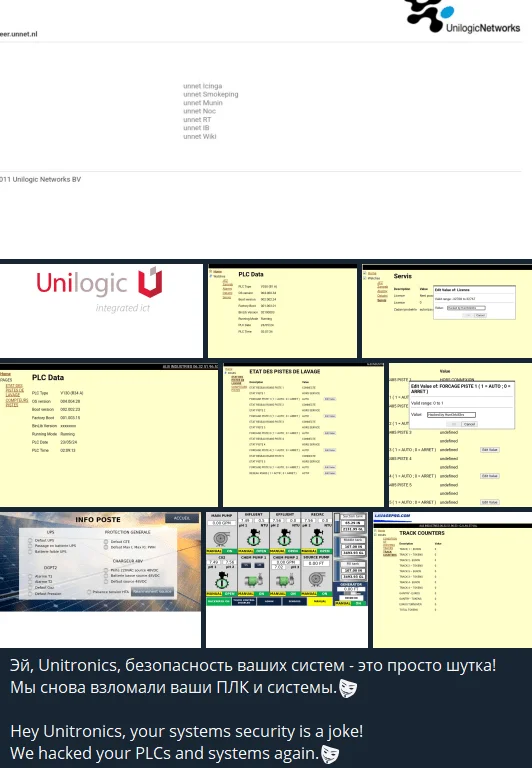Viewport: 532px width, 768px height.
Task: Click Cancel in FORCAGE PISTE 1 dialog
Action: point(469,424)
